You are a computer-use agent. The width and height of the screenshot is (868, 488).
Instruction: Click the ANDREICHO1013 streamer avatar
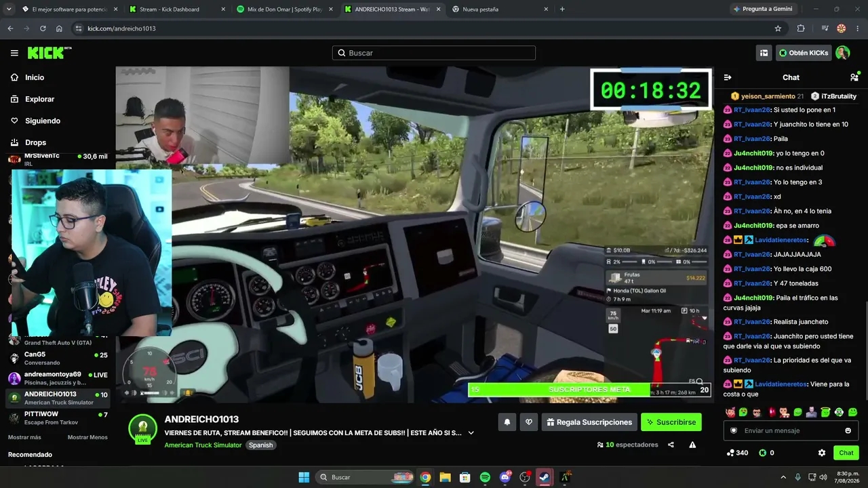pyautogui.click(x=142, y=429)
